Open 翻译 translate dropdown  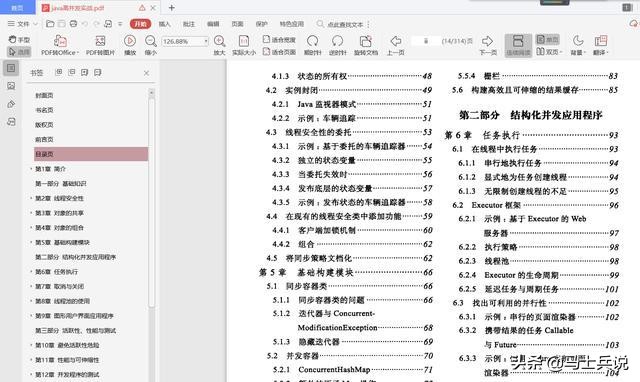(601, 45)
